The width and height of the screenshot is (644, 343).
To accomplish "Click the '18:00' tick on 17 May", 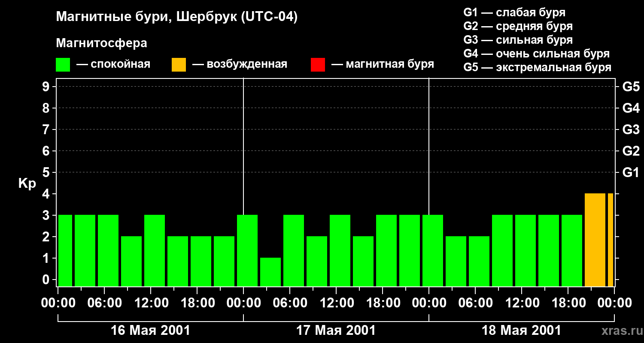I will [383, 304].
